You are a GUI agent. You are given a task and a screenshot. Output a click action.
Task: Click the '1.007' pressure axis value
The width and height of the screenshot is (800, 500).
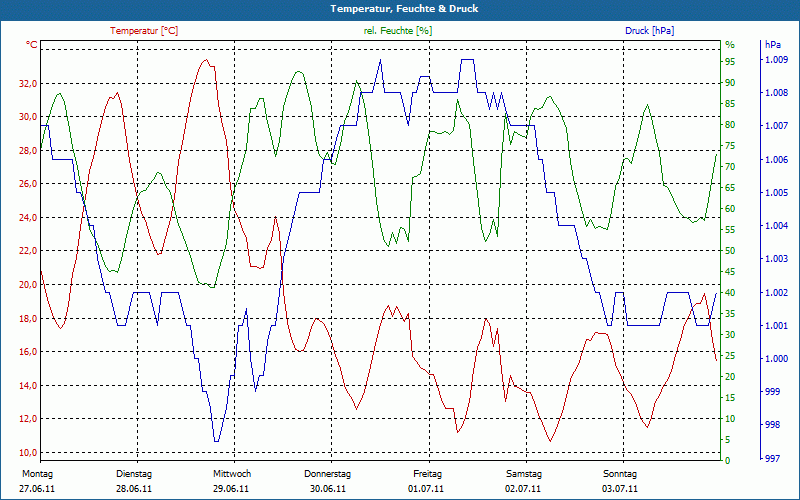point(778,126)
